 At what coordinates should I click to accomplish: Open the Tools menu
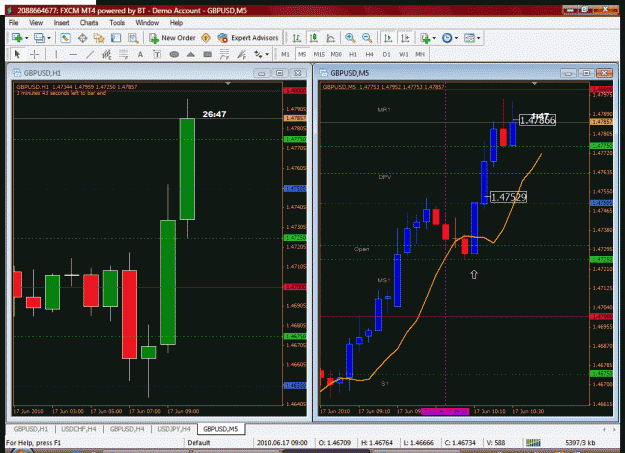point(117,23)
